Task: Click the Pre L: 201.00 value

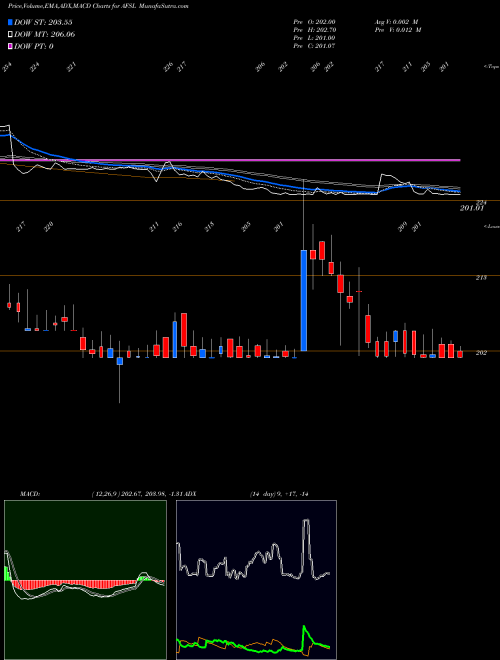Action: (314, 38)
